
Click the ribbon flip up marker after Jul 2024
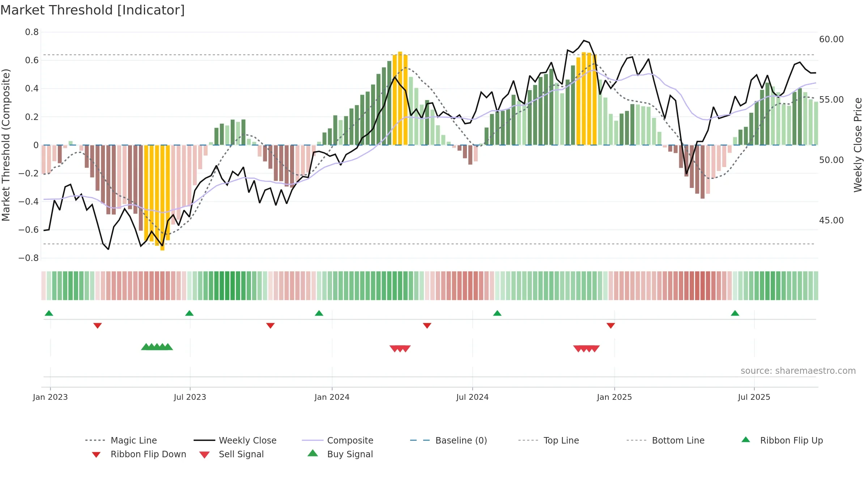[497, 313]
